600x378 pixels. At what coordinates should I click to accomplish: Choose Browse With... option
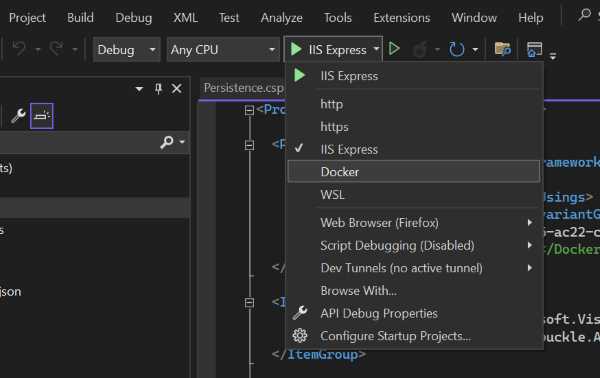(x=413, y=290)
